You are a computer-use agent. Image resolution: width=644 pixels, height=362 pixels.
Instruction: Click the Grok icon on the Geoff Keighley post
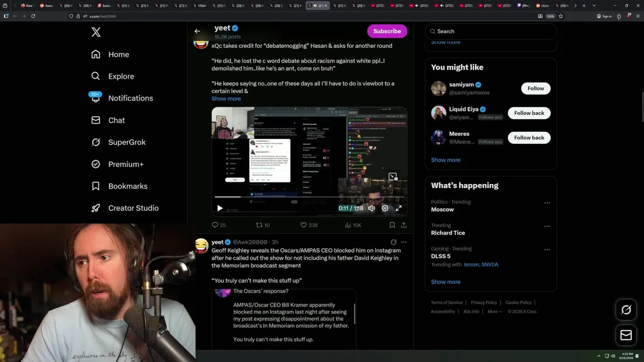pyautogui.click(x=393, y=242)
